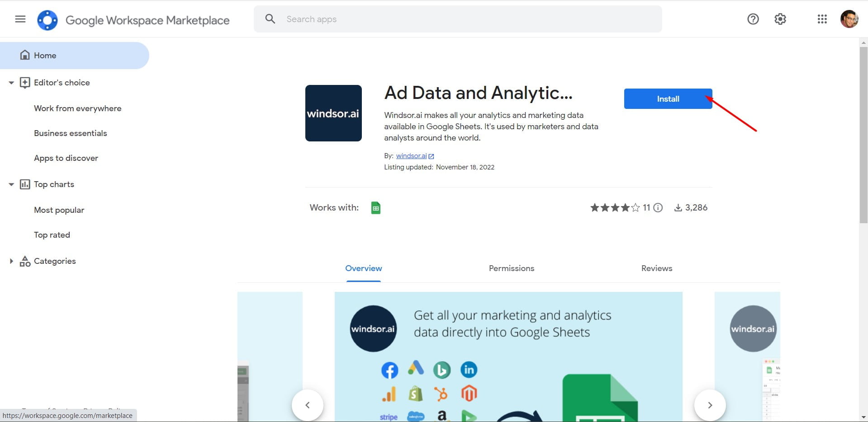Open the Help question mark icon
Image resolution: width=868 pixels, height=422 pixels.
click(x=753, y=19)
